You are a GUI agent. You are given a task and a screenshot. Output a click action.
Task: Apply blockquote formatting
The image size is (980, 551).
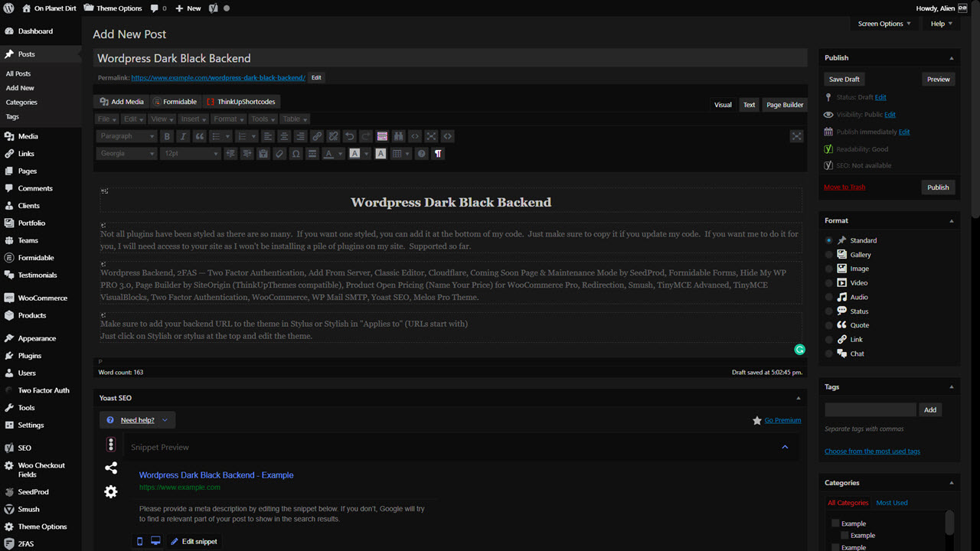coord(200,136)
